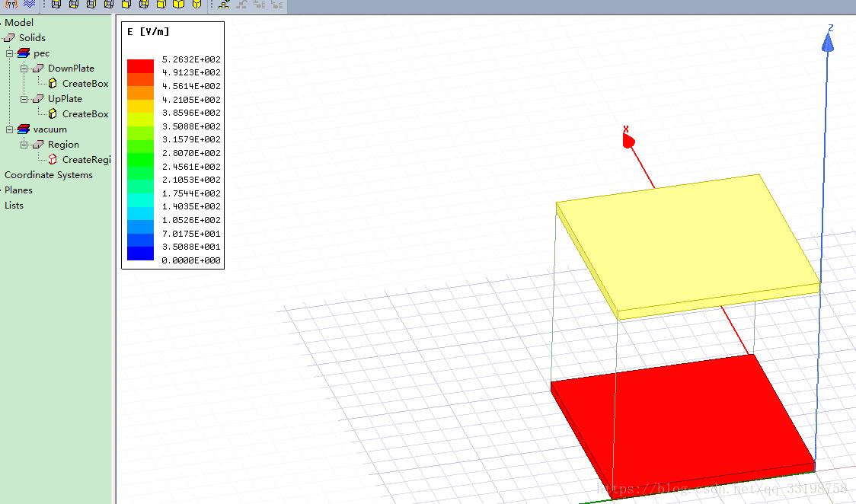Click the red wireframe CreateRegion icon
Image resolution: width=856 pixels, height=504 pixels.
[x=53, y=160]
